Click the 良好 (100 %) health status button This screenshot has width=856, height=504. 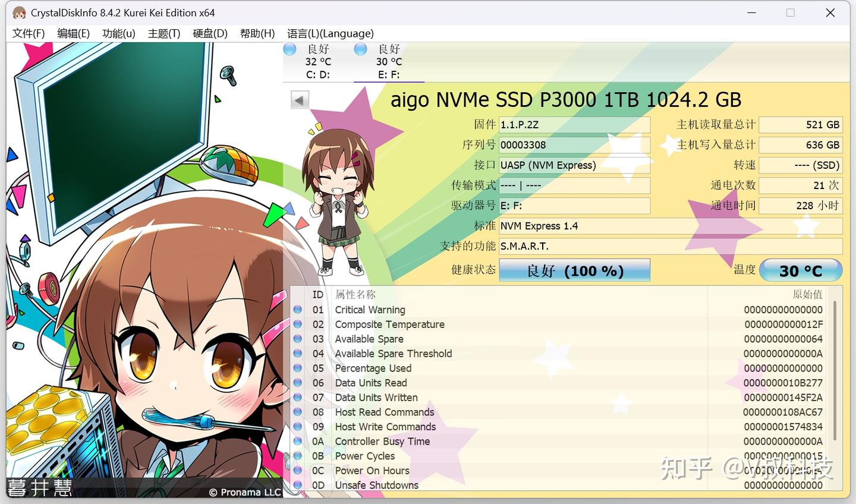click(x=575, y=270)
